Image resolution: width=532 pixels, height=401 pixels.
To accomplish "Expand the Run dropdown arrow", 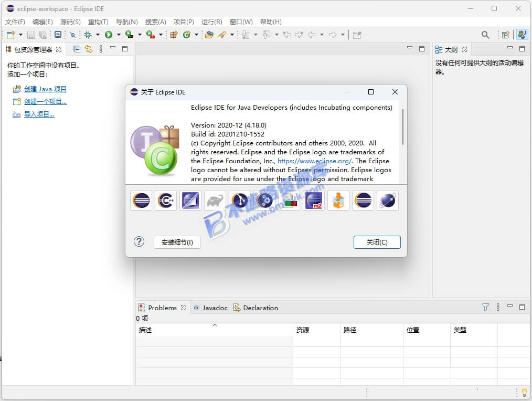I will pyautogui.click(x=119, y=35).
